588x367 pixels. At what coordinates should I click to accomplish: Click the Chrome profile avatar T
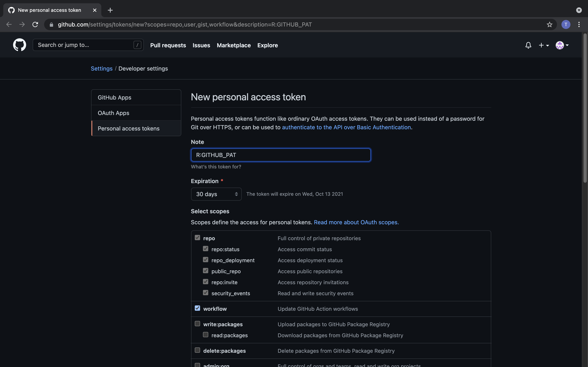pos(566,24)
